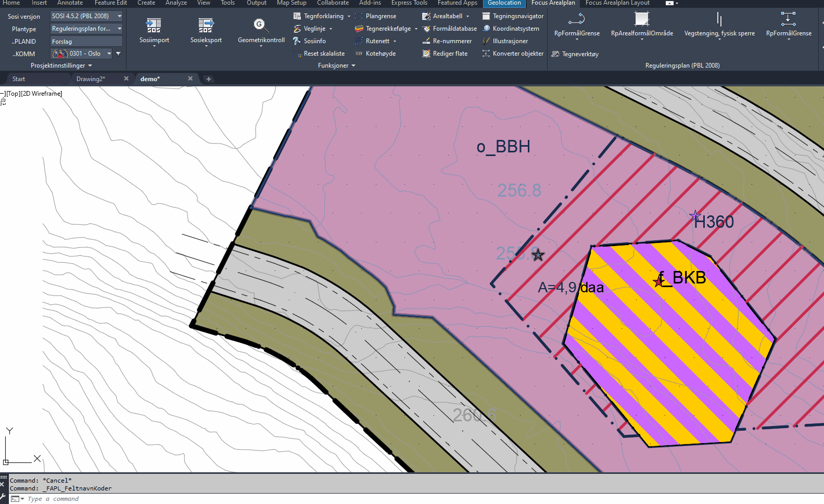Click the new drawing plus button
The image size is (824, 504).
click(209, 79)
